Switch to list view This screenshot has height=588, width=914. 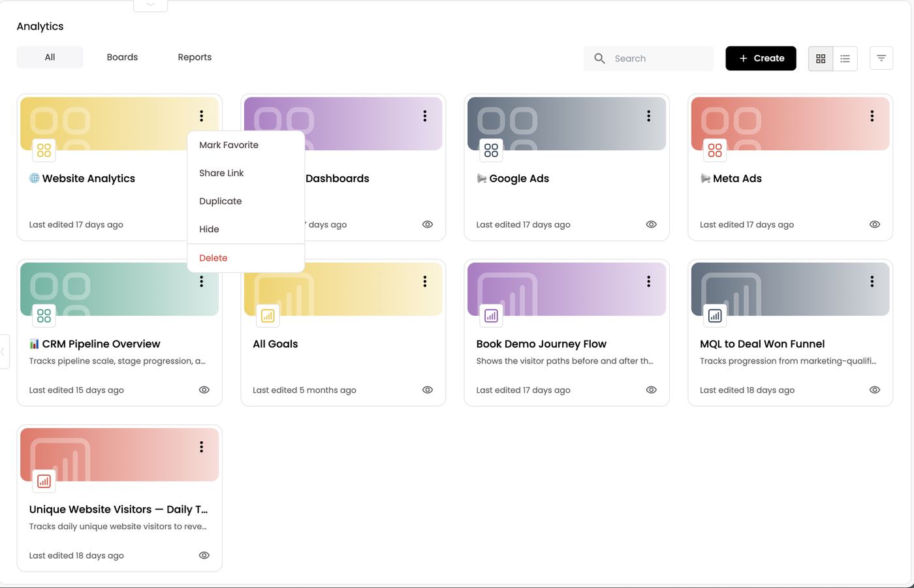pos(845,59)
